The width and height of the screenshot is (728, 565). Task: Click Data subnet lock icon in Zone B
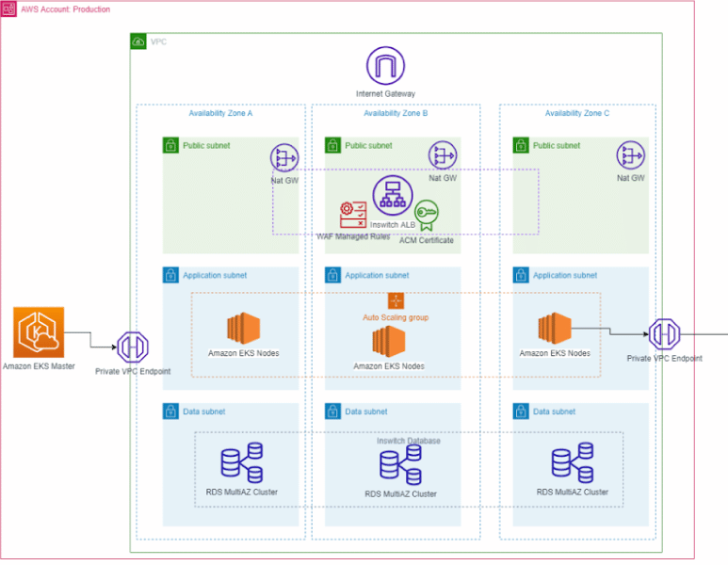coord(332,412)
